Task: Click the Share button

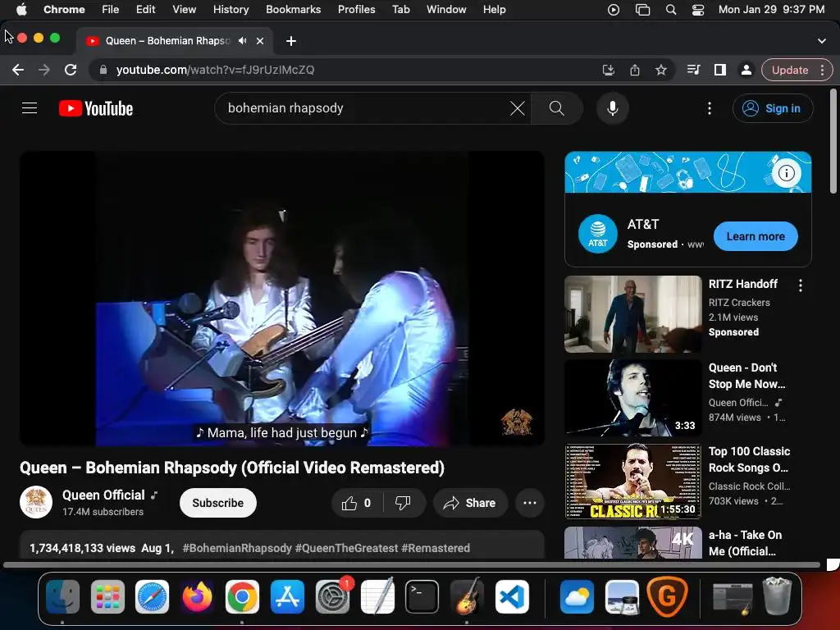Action: [x=470, y=503]
